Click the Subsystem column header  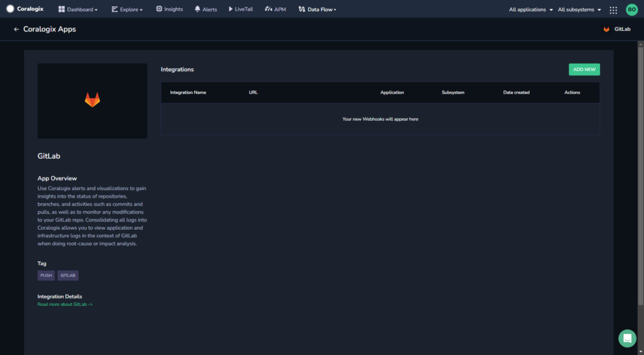click(453, 93)
